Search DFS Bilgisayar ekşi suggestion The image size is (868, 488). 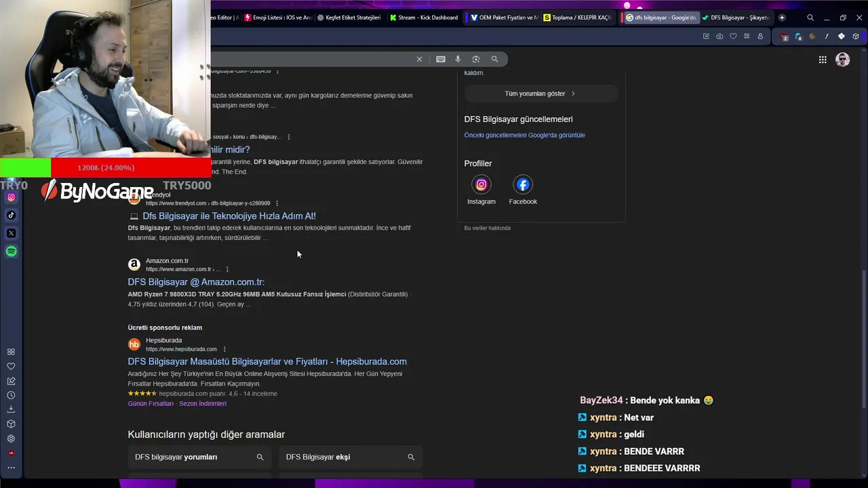(x=351, y=457)
